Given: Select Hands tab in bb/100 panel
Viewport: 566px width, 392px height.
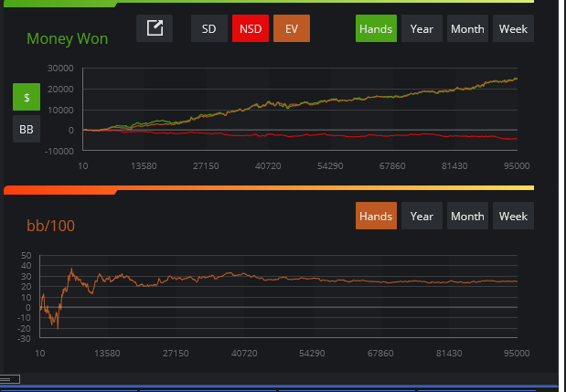Looking at the screenshot, I should click(376, 217).
